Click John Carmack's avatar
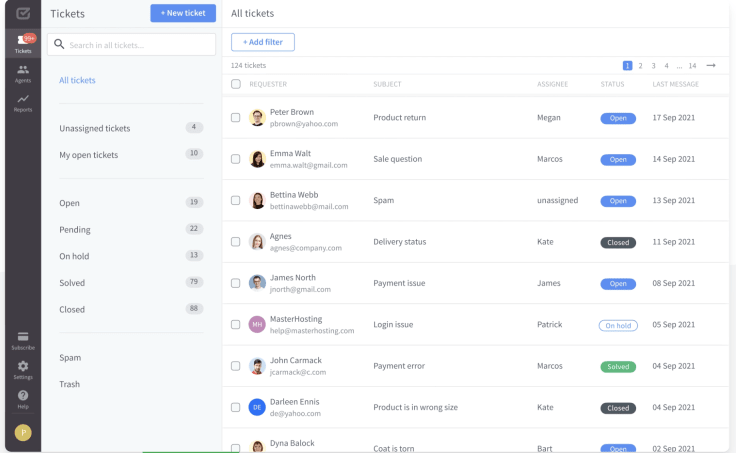This screenshot has height=453, width=736. click(x=257, y=366)
